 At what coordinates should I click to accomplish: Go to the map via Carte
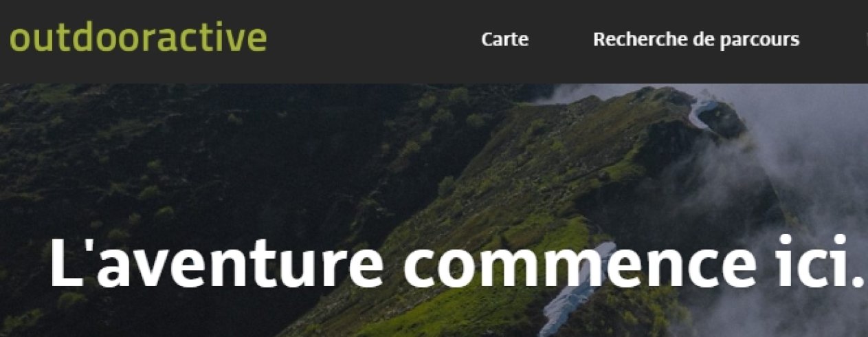click(x=504, y=39)
